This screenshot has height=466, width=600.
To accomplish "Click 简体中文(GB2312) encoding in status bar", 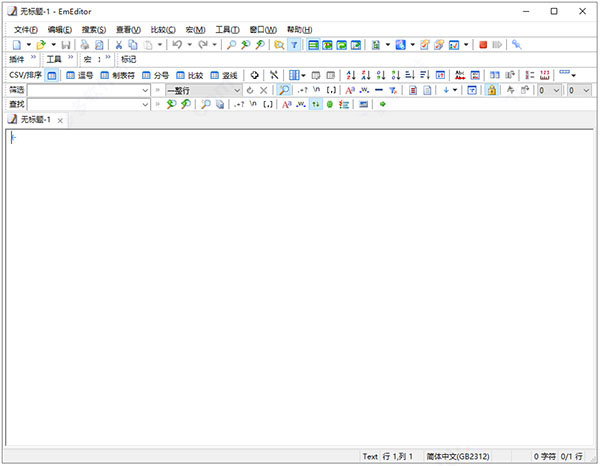I will pos(458,456).
